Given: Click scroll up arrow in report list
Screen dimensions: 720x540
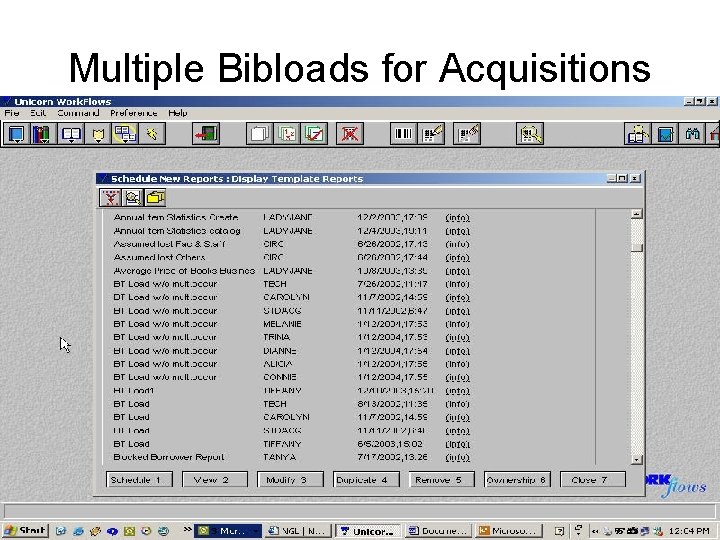Looking at the screenshot, I should 636,214.
